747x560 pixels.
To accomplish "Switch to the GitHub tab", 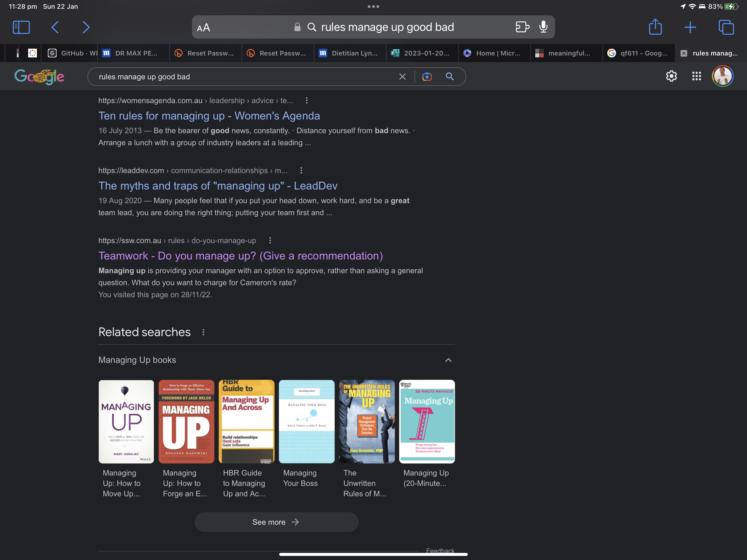I will [69, 53].
